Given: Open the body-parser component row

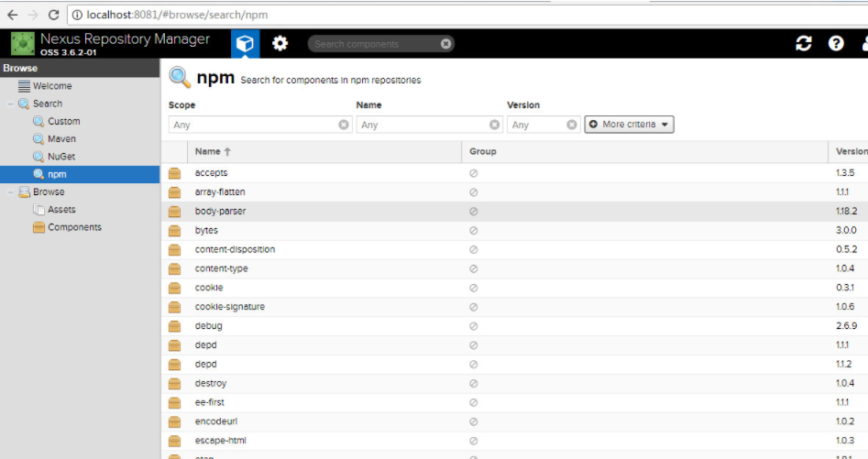Looking at the screenshot, I should [514, 212].
